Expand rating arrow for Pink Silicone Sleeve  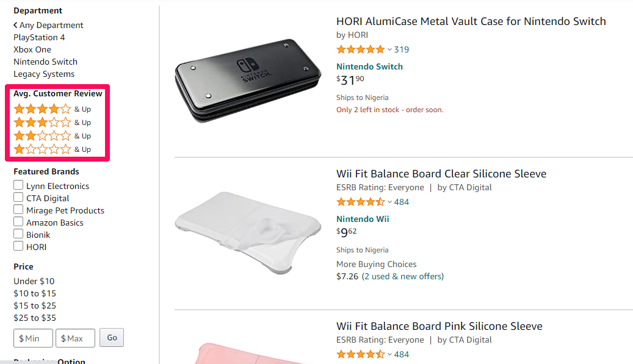pyautogui.click(x=389, y=354)
